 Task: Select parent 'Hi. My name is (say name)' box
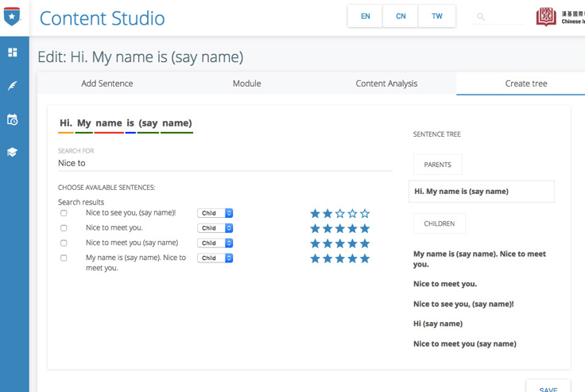[482, 192]
